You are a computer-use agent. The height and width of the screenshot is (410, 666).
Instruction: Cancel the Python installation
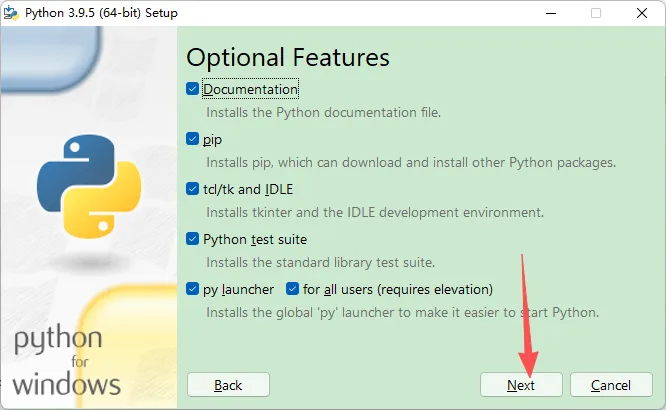[x=611, y=385]
